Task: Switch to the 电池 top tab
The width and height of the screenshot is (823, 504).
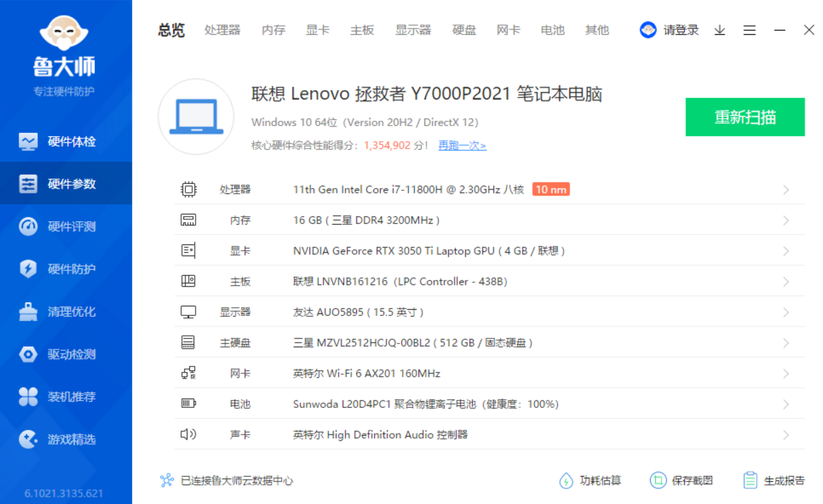Action: tap(553, 30)
